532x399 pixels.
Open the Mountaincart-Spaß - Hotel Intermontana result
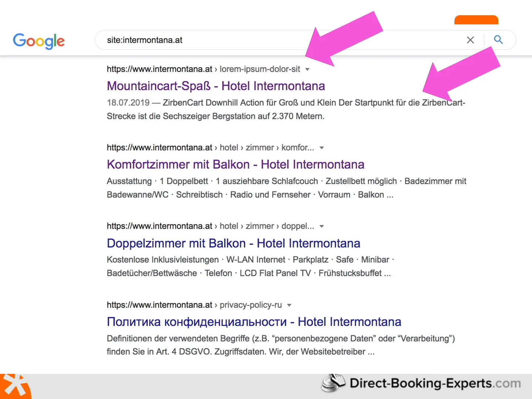216,86
